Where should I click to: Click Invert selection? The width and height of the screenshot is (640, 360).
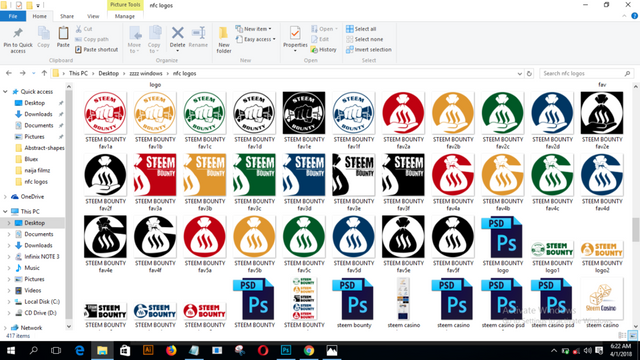click(369, 49)
